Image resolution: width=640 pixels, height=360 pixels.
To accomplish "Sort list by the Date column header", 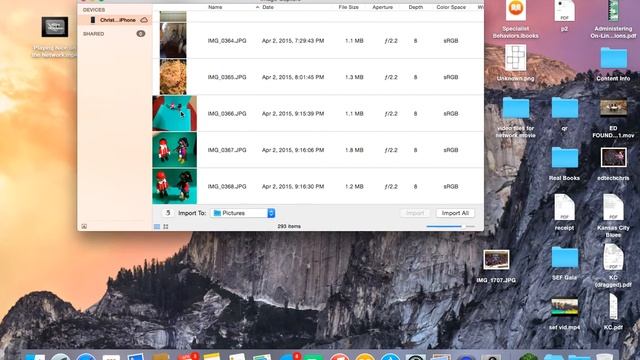I will point(268,7).
